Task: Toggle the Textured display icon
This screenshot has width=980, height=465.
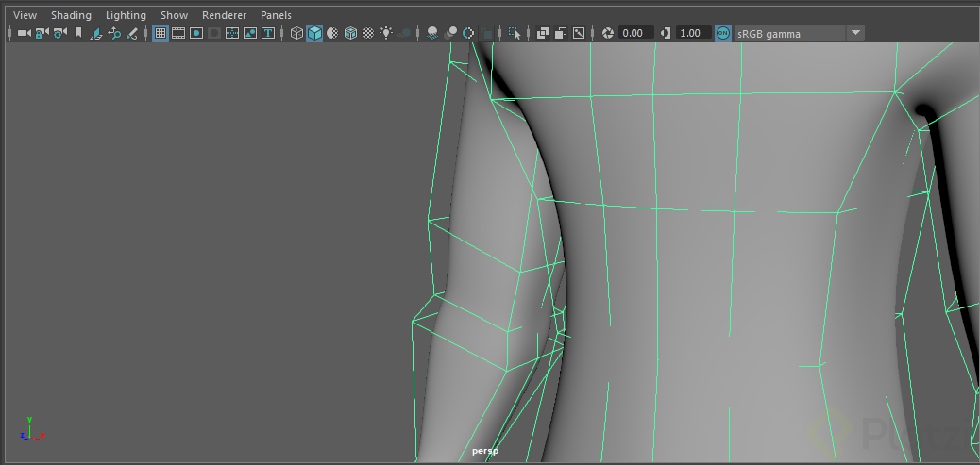Action: pyautogui.click(x=369, y=33)
